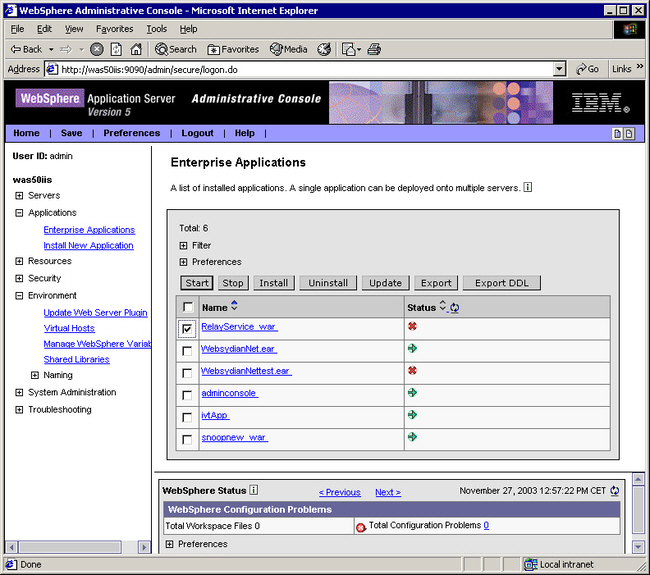Open the Tools menu
The width and height of the screenshot is (650, 575).
(156, 29)
